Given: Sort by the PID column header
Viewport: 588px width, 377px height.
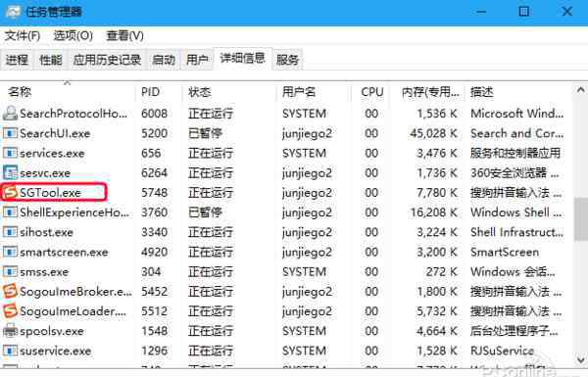Looking at the screenshot, I should tap(159, 92).
